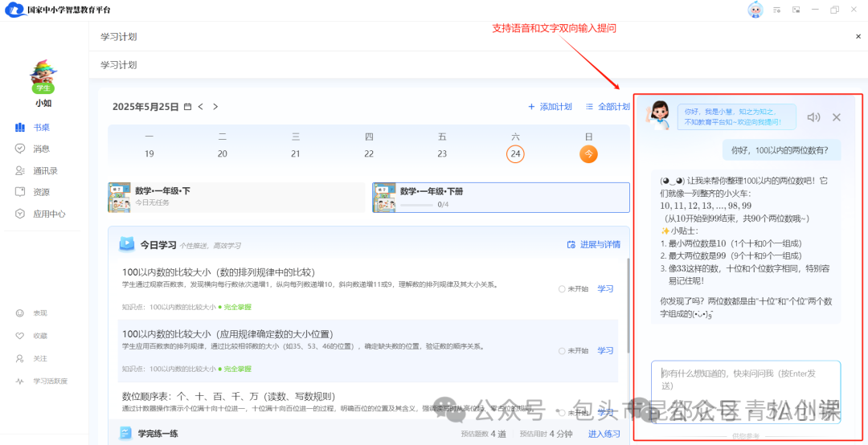Select Saturday the 24th in calendar
This screenshot has width=868, height=445.
pos(515,153)
